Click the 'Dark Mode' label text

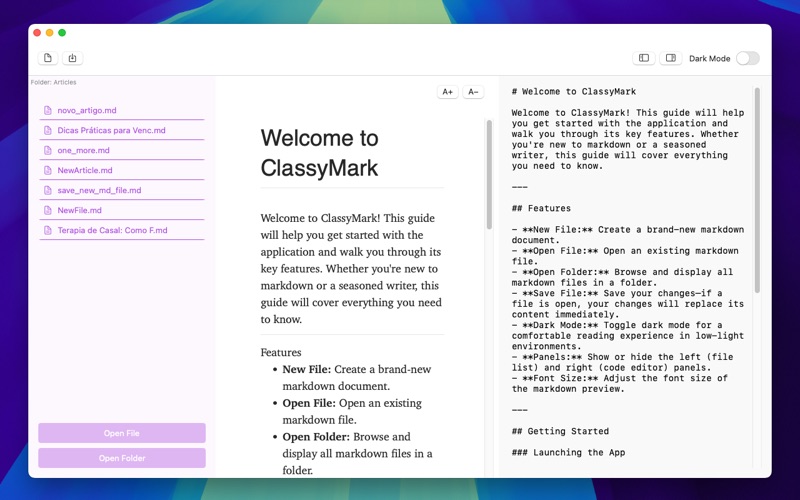(x=709, y=59)
